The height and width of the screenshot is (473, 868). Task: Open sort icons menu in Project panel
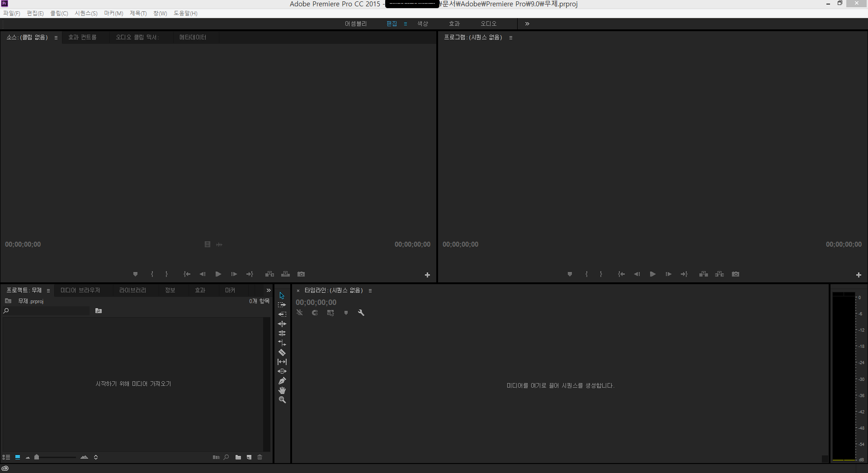click(x=96, y=457)
